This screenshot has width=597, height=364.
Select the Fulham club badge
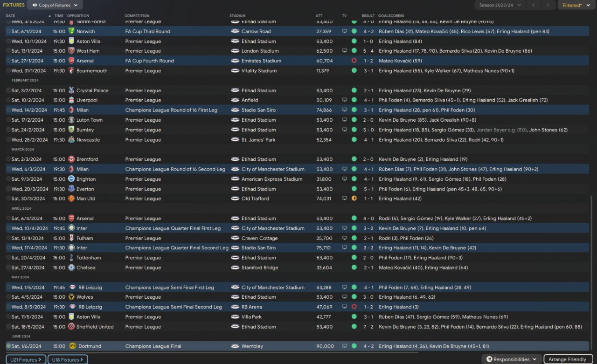[71, 238]
